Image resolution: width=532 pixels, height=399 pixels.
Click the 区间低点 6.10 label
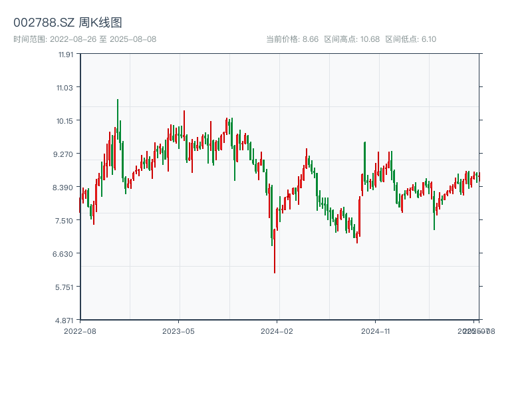[410, 39]
